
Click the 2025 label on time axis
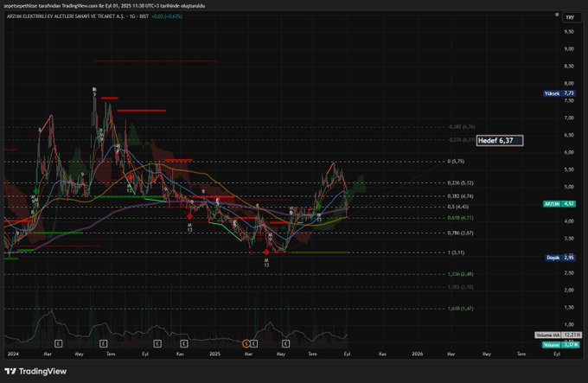pyautogui.click(x=214, y=354)
